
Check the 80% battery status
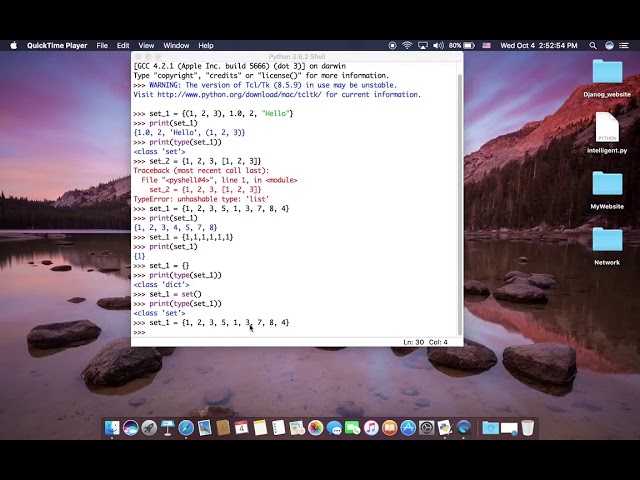click(462, 45)
